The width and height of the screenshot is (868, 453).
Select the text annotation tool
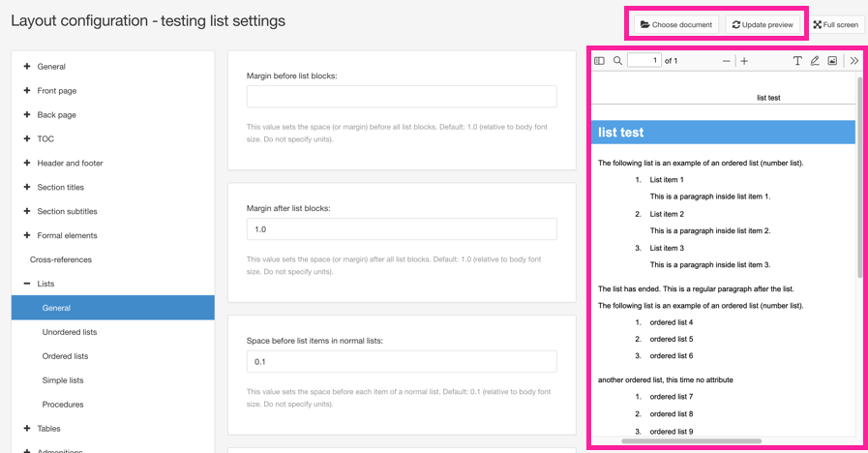(x=797, y=61)
